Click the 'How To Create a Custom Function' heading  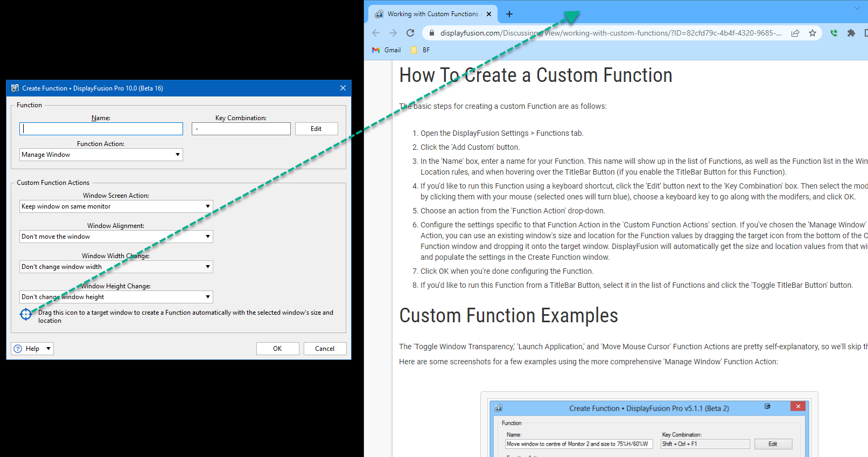coord(536,75)
